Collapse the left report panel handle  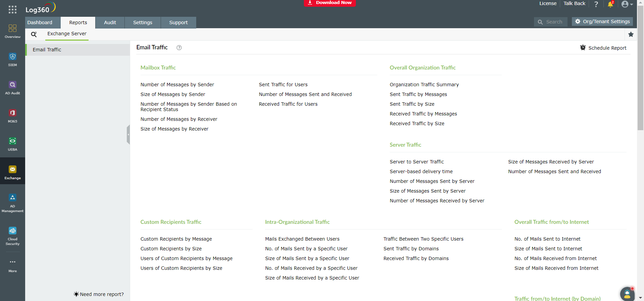[x=128, y=135]
